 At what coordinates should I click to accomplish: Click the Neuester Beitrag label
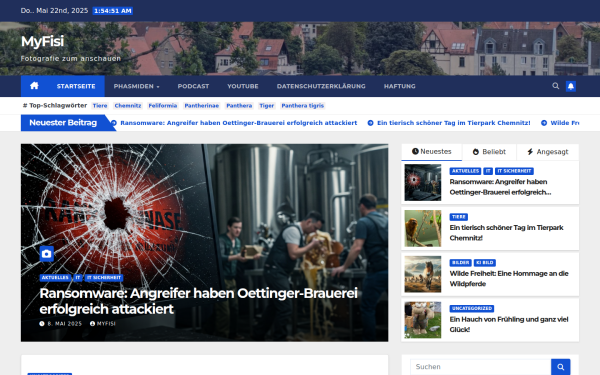click(x=63, y=123)
